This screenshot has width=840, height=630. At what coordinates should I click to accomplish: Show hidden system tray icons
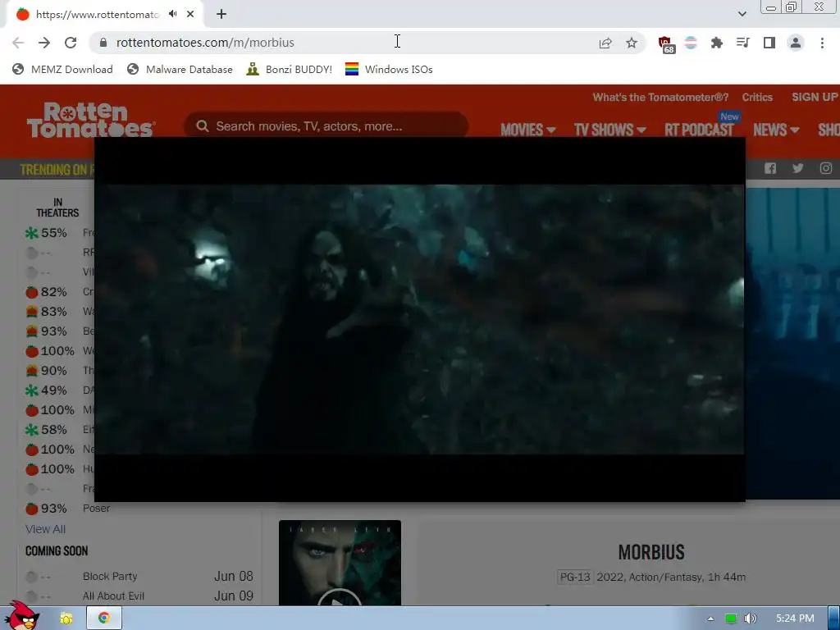710,619
